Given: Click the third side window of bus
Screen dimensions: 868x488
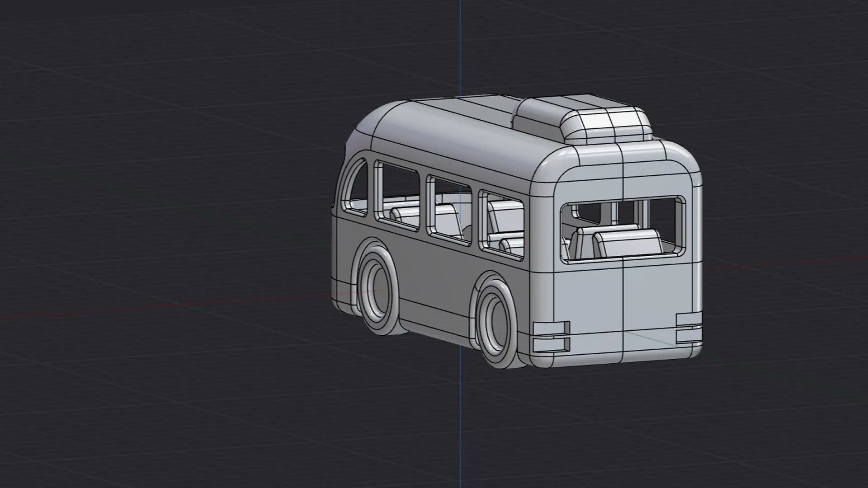Looking at the screenshot, I should coord(450,210).
